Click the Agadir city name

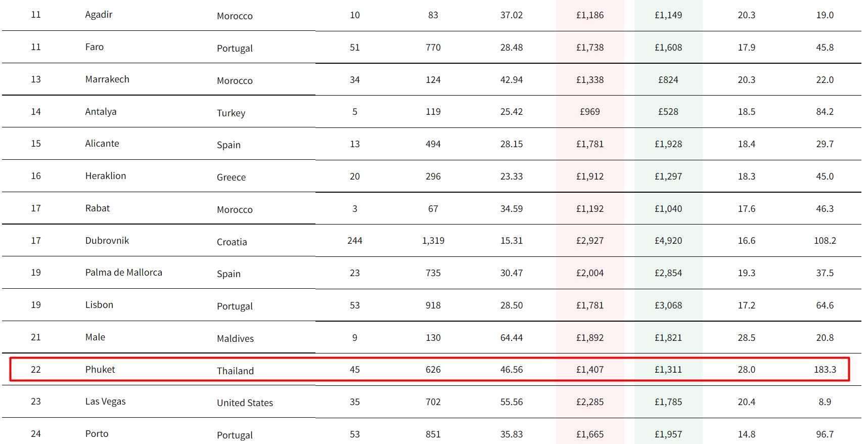click(99, 15)
